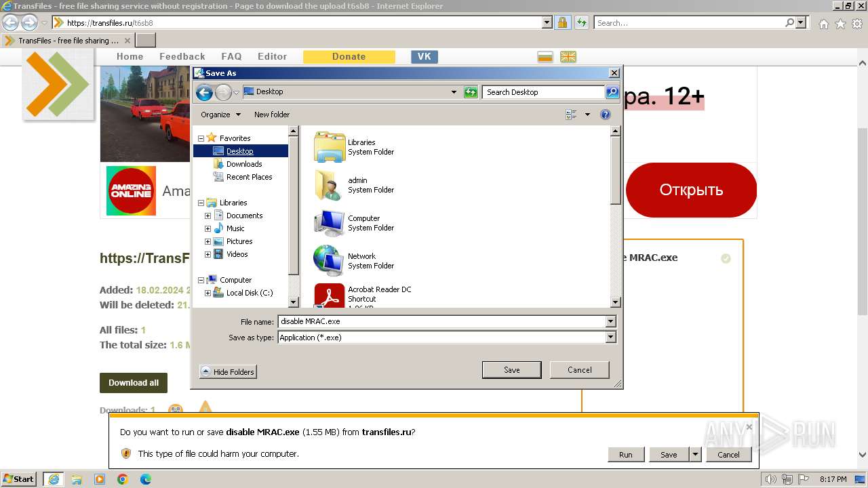Open the media player taskbar icon
Screen dimensions: 868x488
100,479
